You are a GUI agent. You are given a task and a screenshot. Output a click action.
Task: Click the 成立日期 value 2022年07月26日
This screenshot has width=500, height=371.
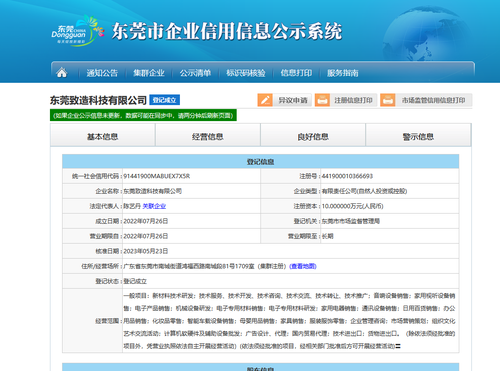(x=146, y=221)
